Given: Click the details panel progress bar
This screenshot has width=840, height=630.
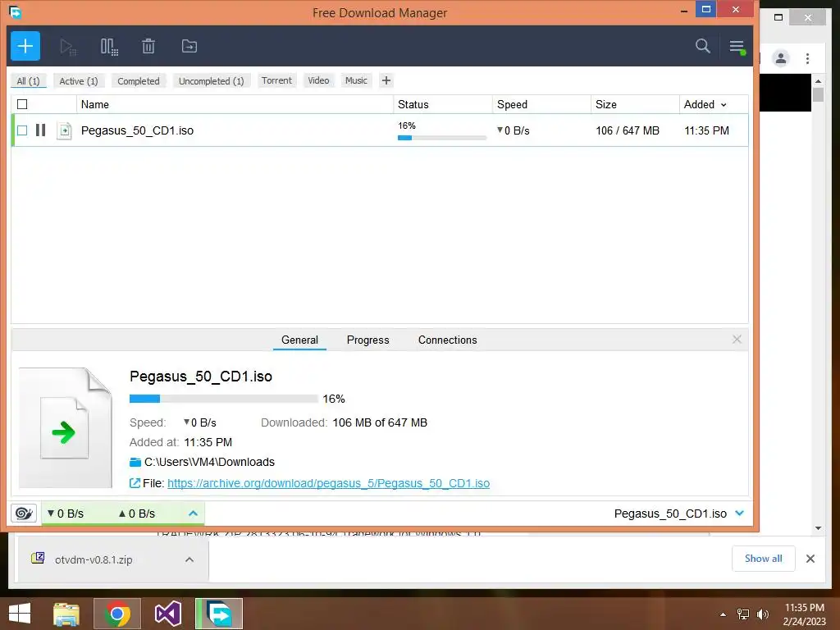Looking at the screenshot, I should click(223, 399).
